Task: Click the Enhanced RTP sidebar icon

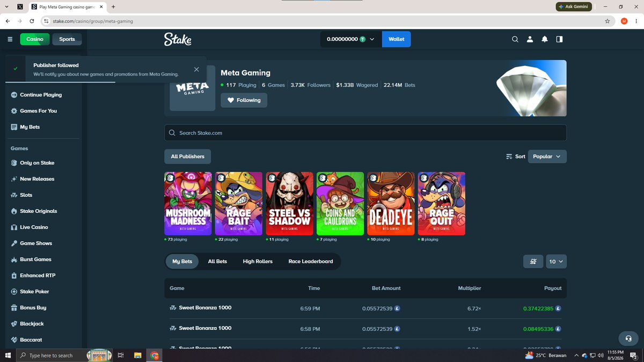Action: pyautogui.click(x=14, y=276)
